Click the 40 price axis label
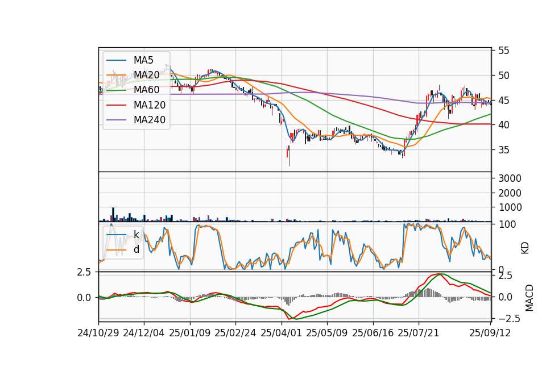Screen dimensions: 546x392 504,125
